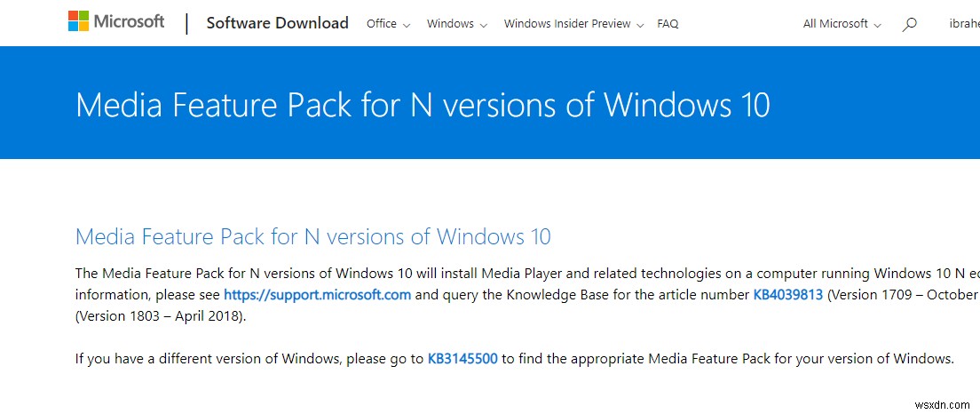Click the paragraph starting "The Media Feature Pack"
Viewport: 980px width, 414px height.
444,273
